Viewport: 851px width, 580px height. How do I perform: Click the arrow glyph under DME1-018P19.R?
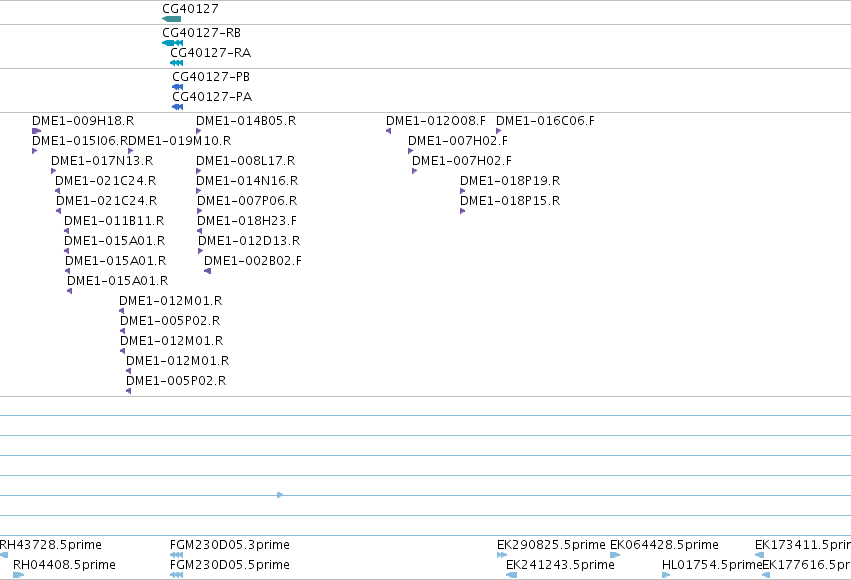[x=462, y=191]
